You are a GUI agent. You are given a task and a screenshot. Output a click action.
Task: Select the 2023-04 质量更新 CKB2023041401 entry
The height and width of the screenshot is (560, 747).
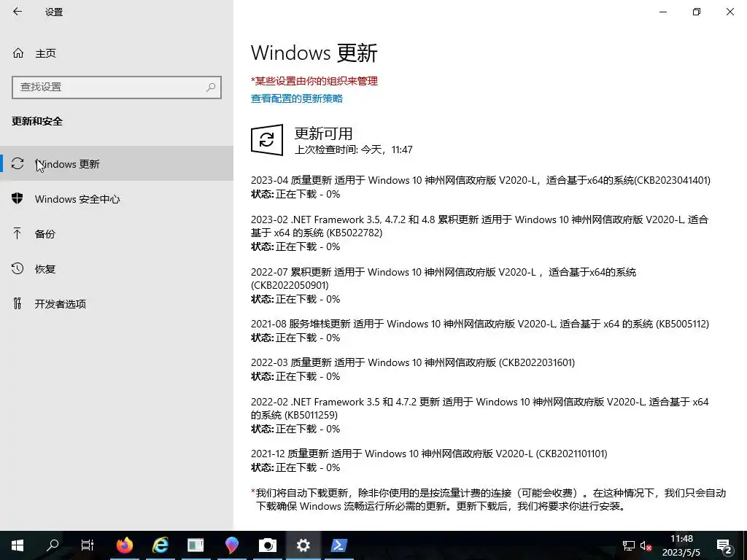pyautogui.click(x=481, y=187)
